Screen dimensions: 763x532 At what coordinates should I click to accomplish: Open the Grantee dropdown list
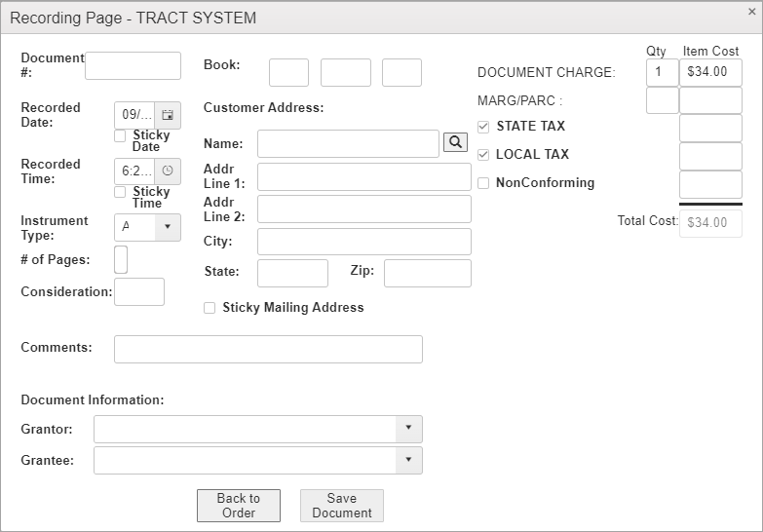(408, 460)
